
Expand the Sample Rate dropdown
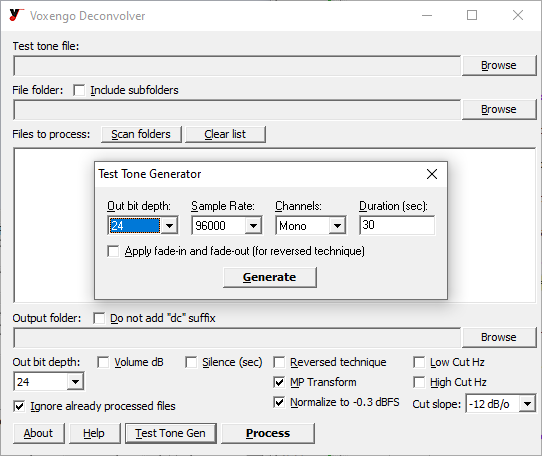click(x=253, y=226)
